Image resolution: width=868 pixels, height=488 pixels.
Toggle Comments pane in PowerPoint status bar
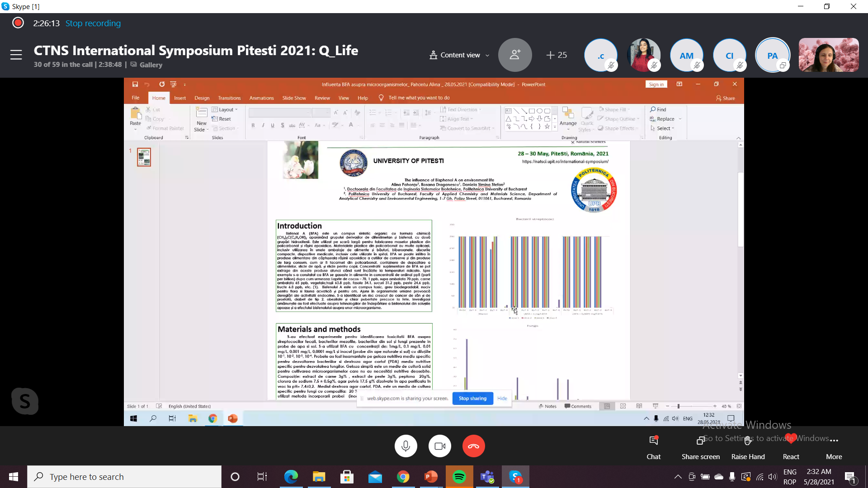pyautogui.click(x=578, y=406)
